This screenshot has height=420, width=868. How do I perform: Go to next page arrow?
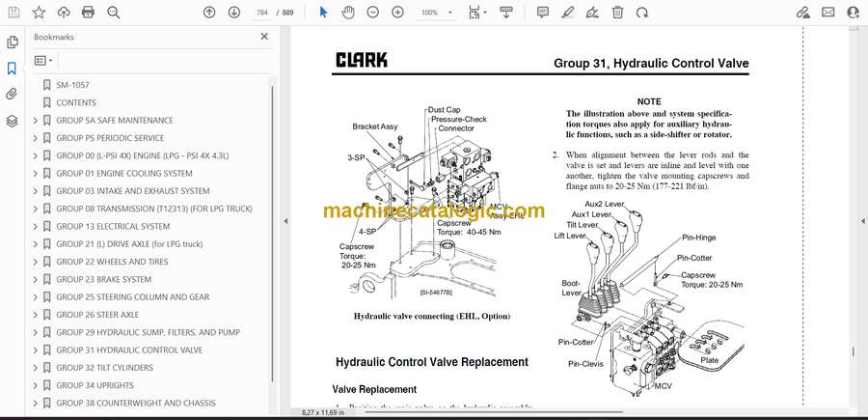click(234, 13)
